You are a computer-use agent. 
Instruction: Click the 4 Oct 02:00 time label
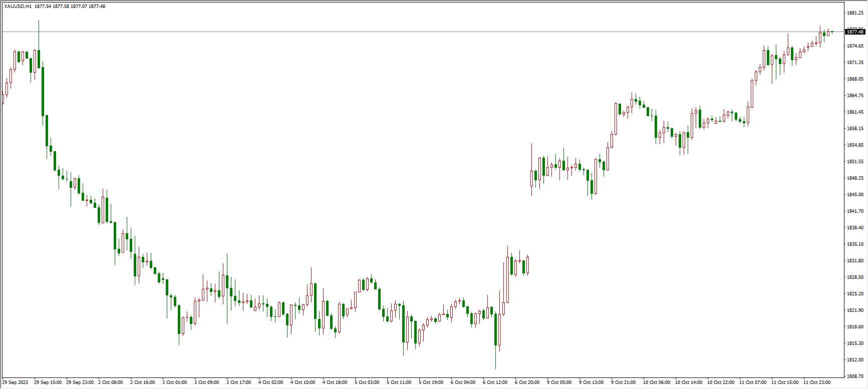coord(271,383)
